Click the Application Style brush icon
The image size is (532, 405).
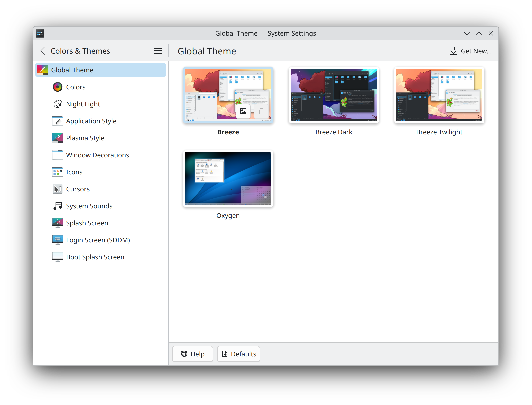[58, 121]
